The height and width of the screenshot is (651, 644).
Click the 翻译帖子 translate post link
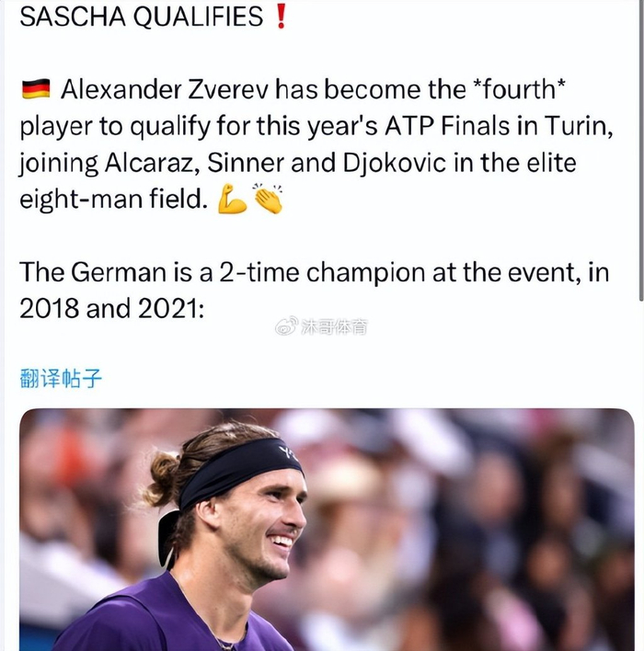pyautogui.click(x=60, y=378)
